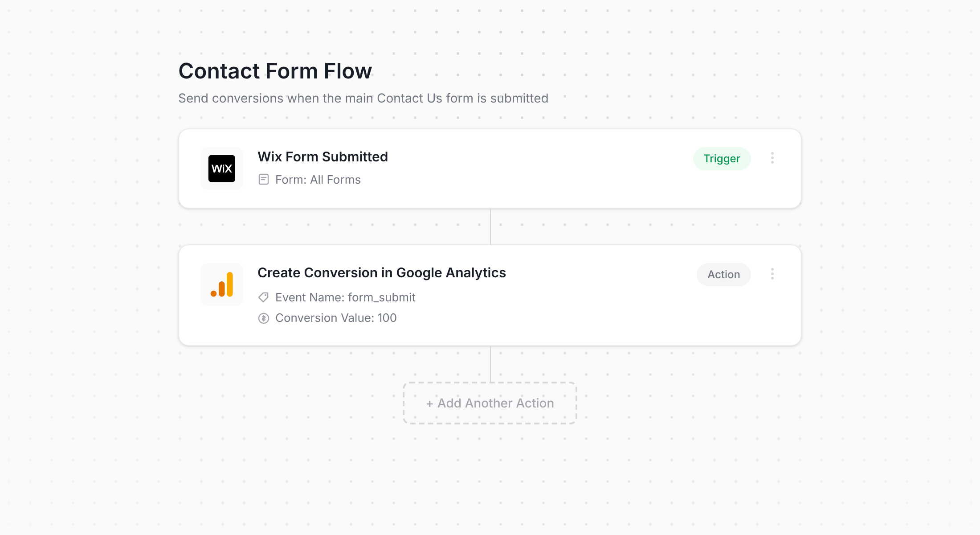Click the form document icon beside All Forms

tap(264, 179)
